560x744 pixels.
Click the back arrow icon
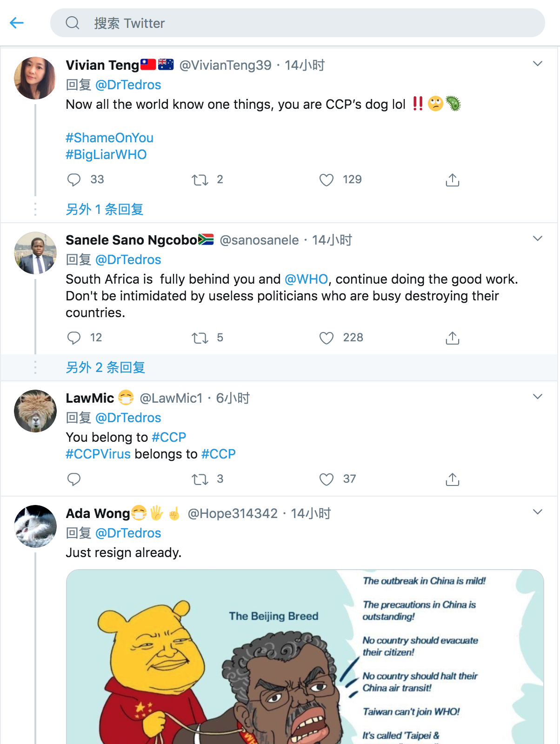[x=17, y=23]
